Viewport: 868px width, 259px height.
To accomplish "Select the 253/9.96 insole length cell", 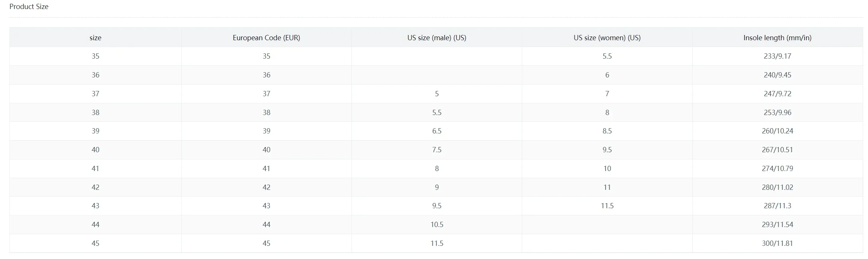I will (778, 112).
